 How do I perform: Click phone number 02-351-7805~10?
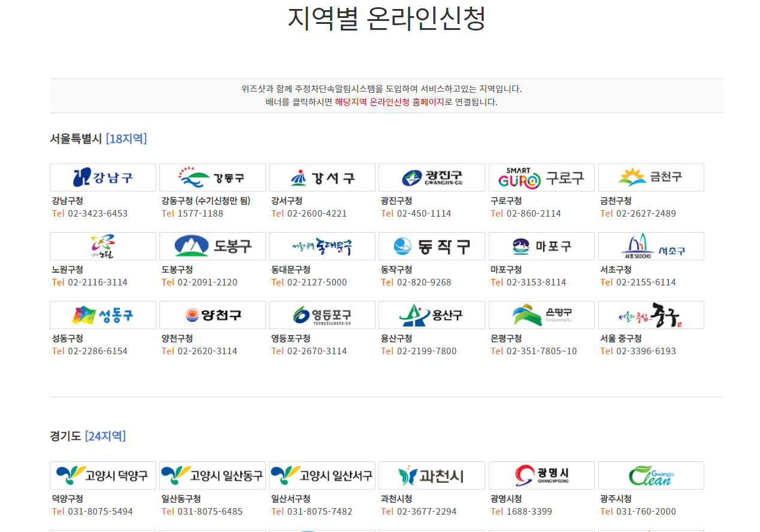(x=542, y=351)
